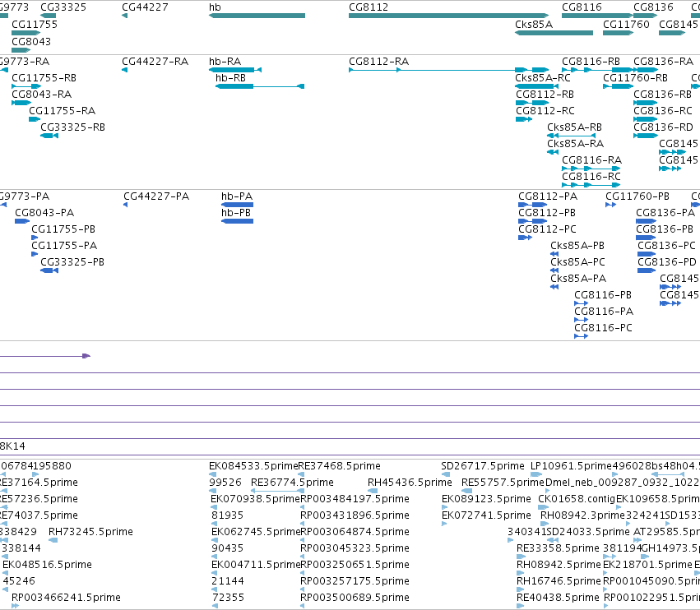Click the Cks85A-PB protein label

coord(577,246)
